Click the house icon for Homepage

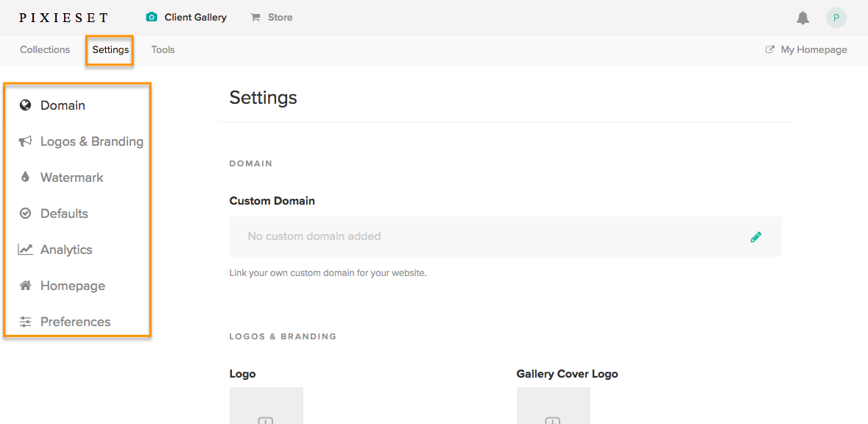pyautogui.click(x=25, y=286)
